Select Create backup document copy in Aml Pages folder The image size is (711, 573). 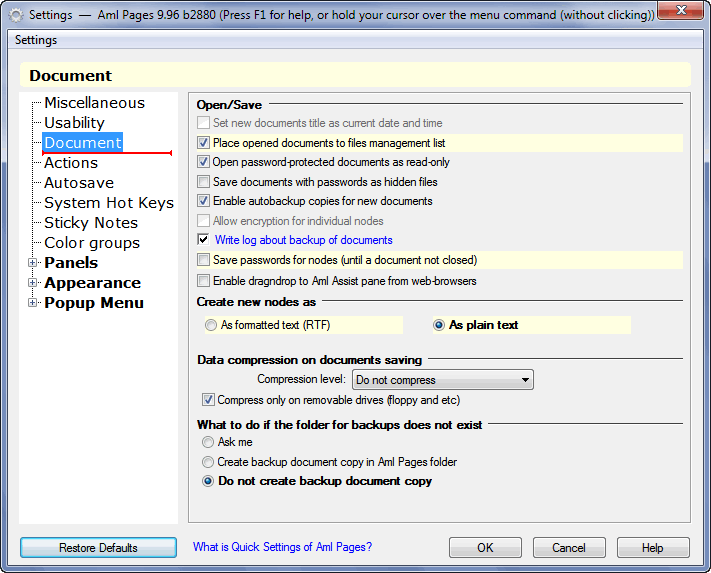click(208, 462)
